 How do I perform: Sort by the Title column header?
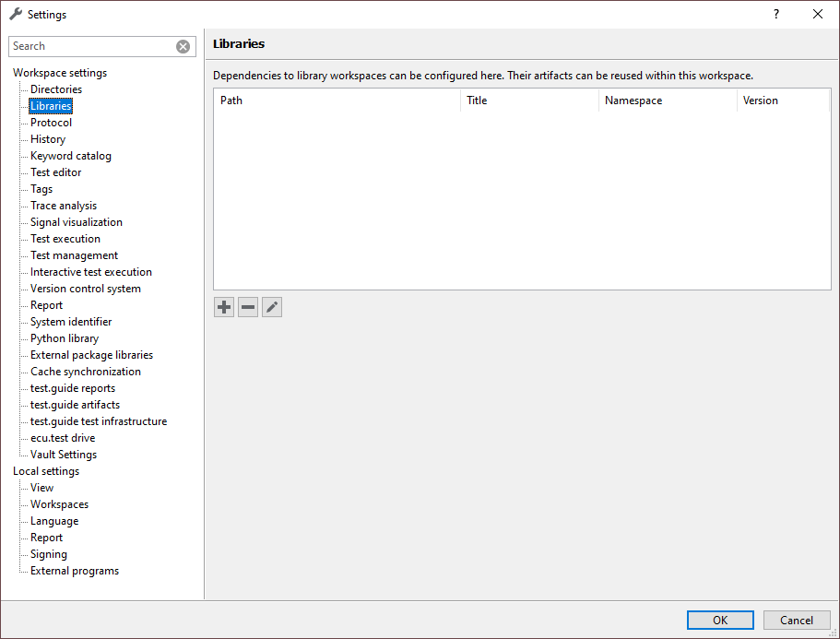529,101
